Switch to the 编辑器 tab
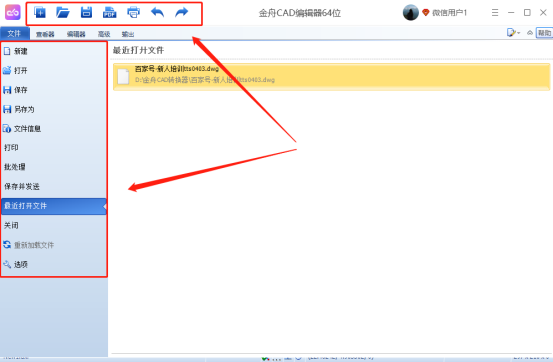Image resolution: width=553 pixels, height=362 pixels. click(76, 34)
